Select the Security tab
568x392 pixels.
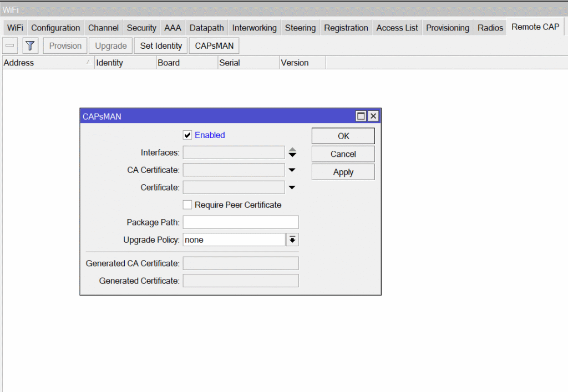pos(141,28)
